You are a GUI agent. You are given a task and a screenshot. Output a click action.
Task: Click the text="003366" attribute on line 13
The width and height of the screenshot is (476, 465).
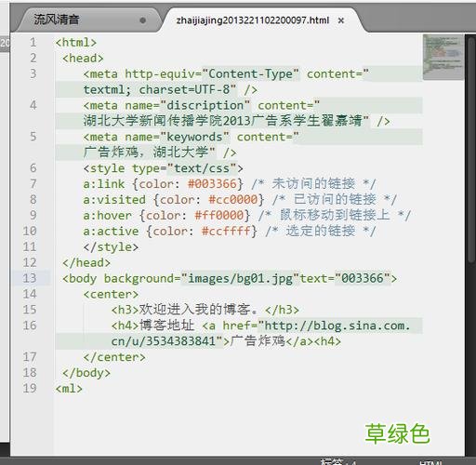coord(345,278)
